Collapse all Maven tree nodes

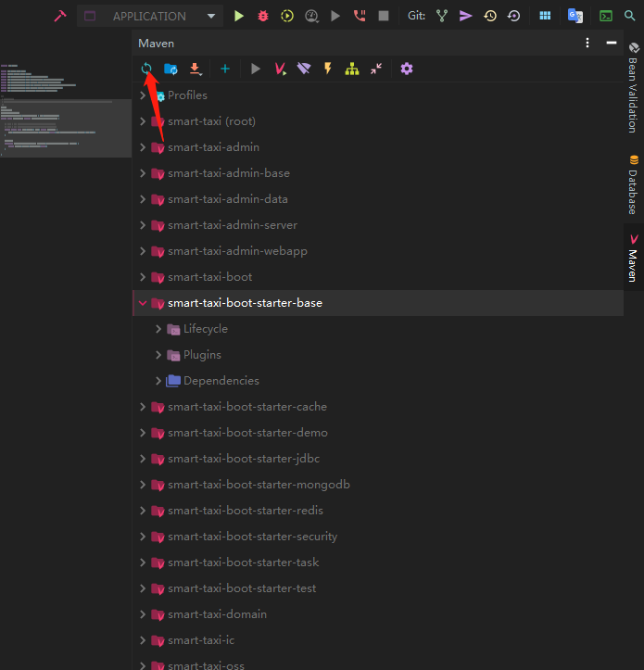376,69
